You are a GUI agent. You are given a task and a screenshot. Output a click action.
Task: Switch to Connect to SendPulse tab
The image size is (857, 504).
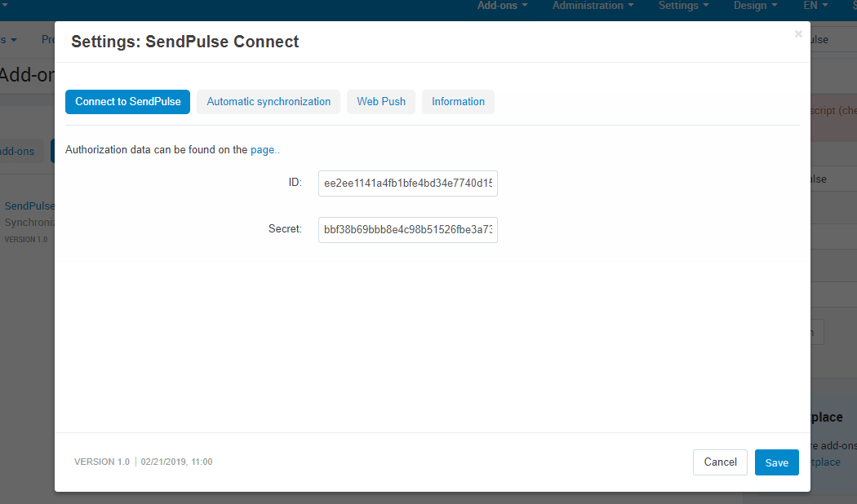(x=127, y=102)
